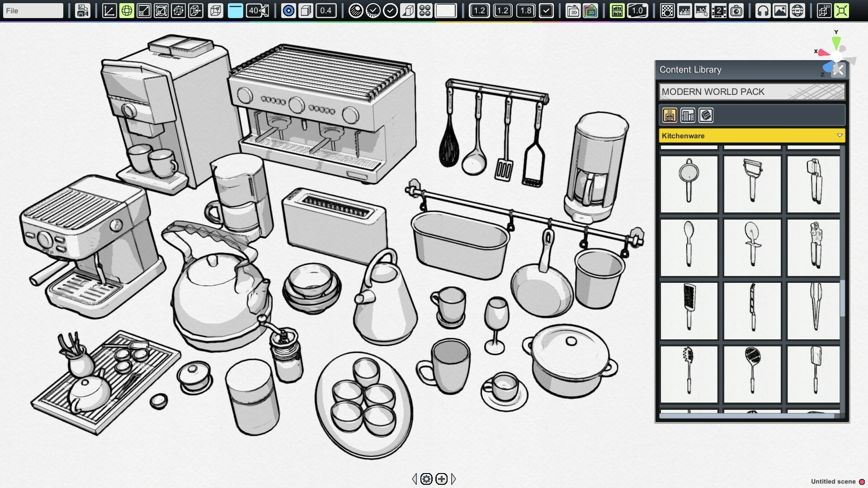
Task: Switch to the buildings tab in Content Library
Action: coord(688,116)
